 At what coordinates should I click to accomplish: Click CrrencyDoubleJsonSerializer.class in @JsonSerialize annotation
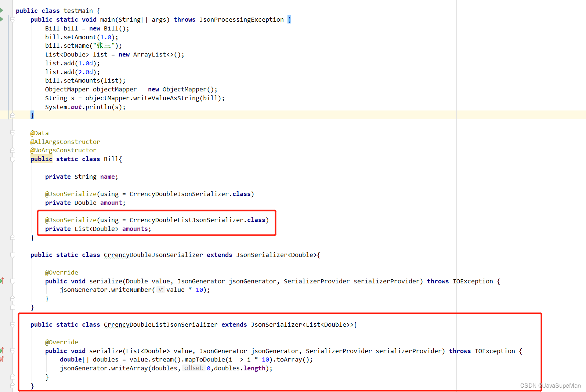tap(190, 194)
